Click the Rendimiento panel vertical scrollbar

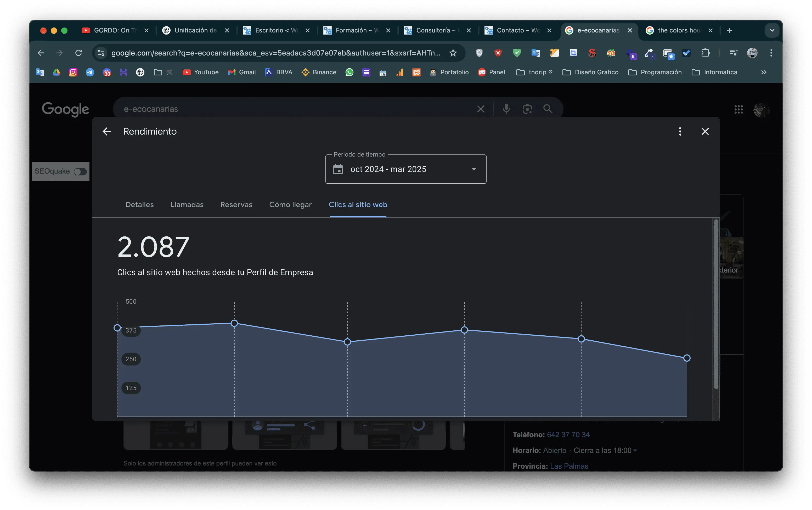click(716, 304)
